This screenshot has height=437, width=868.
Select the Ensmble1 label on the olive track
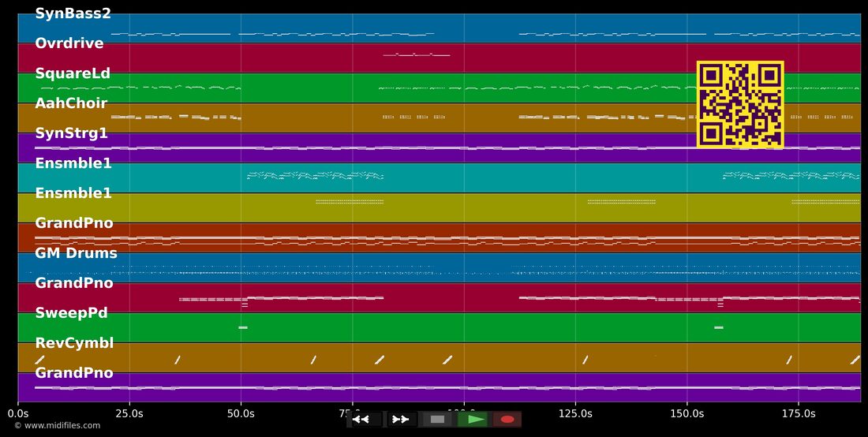point(73,193)
